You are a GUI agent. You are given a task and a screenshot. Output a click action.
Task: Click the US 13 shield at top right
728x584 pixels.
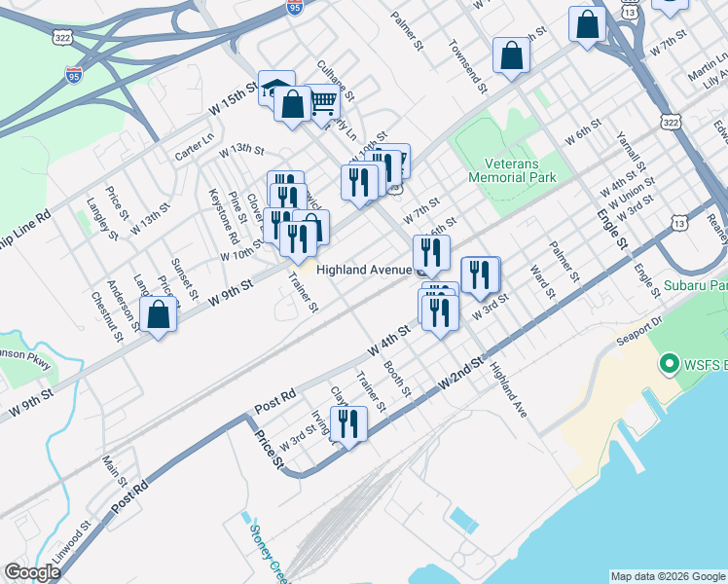tap(630, 11)
